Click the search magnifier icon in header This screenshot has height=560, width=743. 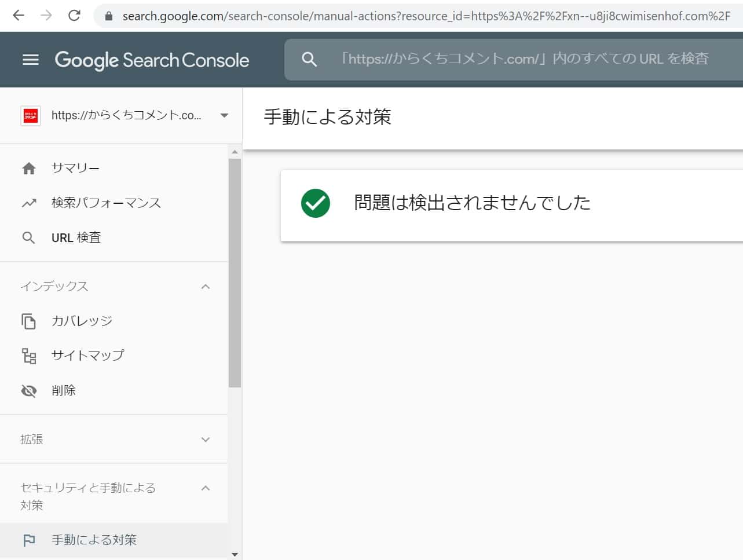point(309,59)
